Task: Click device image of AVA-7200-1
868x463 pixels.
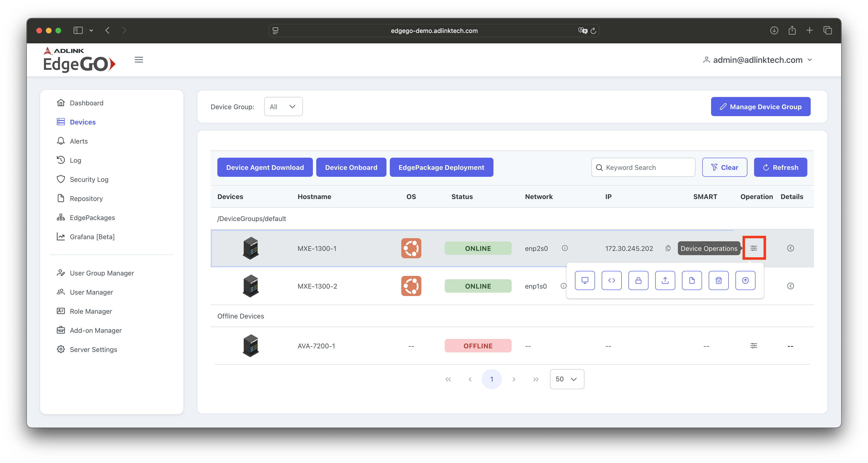Action: 251,346
